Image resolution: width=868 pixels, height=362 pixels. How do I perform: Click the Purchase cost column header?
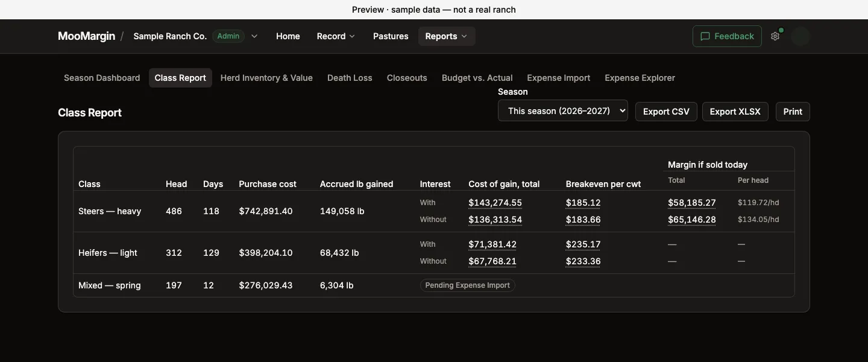pos(268,184)
